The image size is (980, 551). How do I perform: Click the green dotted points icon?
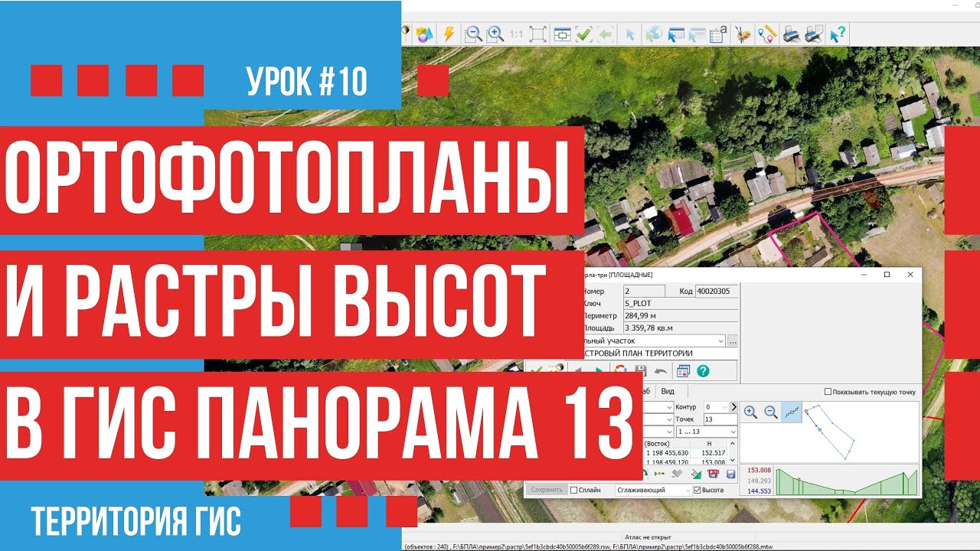tap(659, 474)
